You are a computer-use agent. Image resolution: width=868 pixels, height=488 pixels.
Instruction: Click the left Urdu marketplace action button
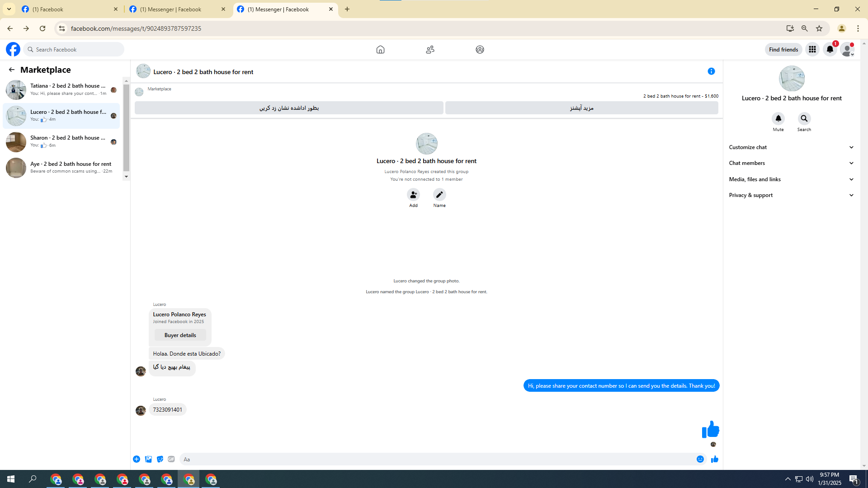pyautogui.click(x=289, y=108)
